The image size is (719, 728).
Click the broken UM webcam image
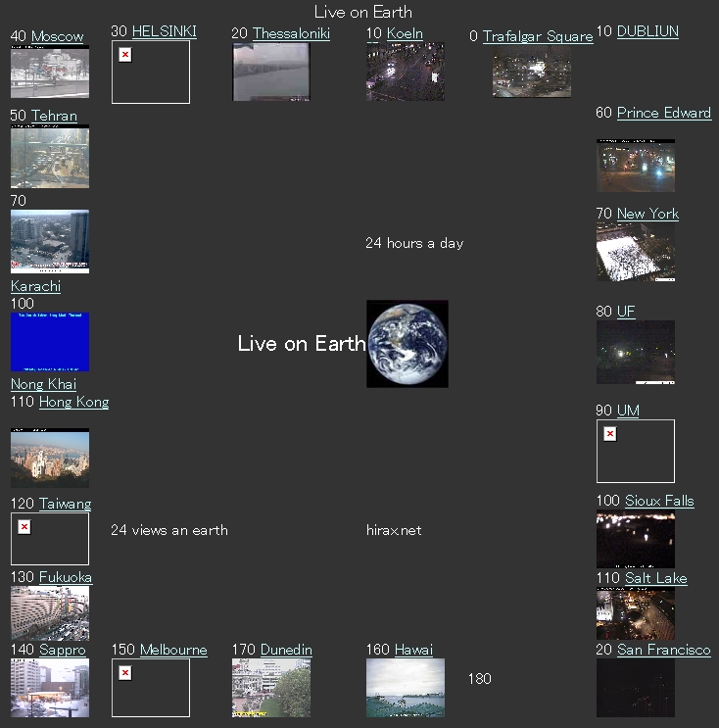tap(635, 451)
